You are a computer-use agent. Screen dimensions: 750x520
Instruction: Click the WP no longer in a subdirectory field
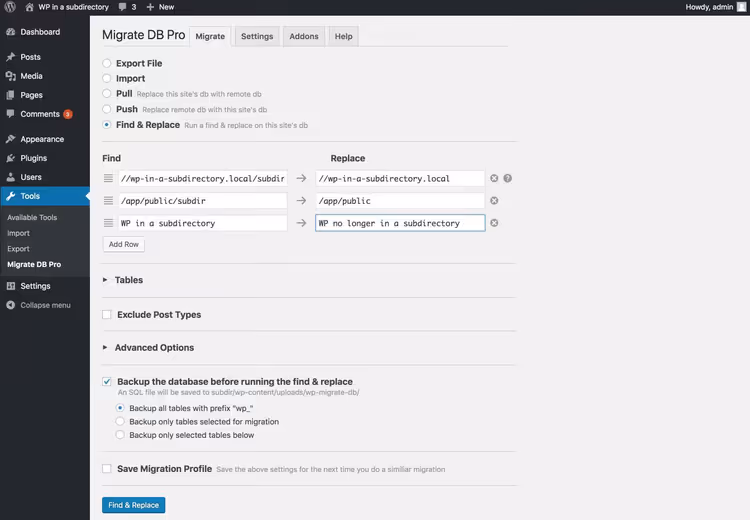point(400,223)
